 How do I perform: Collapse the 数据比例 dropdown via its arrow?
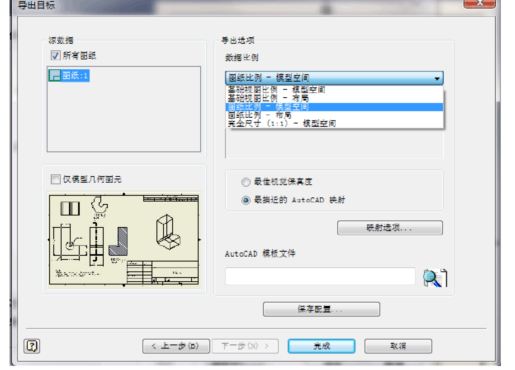click(x=437, y=78)
